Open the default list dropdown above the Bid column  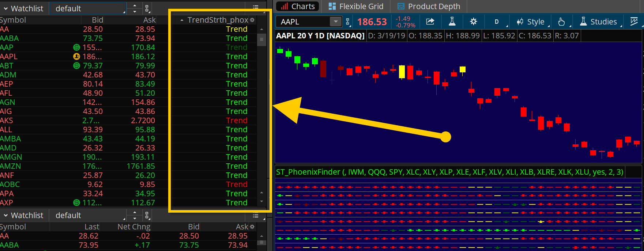[88, 8]
